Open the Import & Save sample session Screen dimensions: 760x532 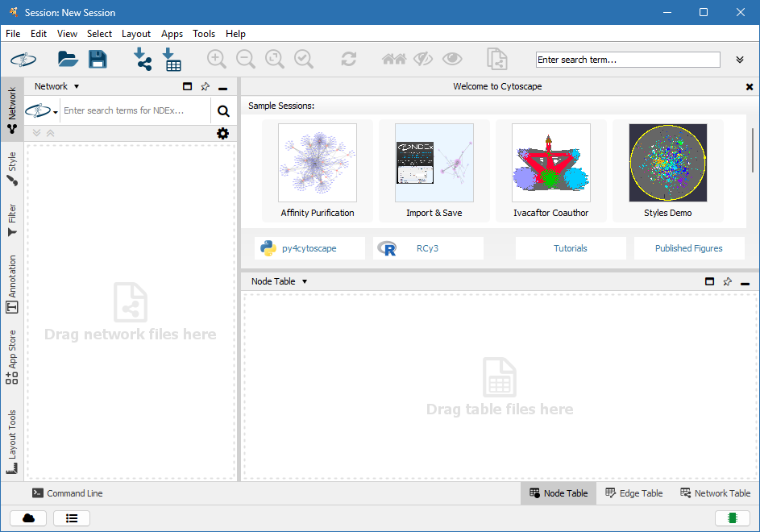[x=434, y=171]
